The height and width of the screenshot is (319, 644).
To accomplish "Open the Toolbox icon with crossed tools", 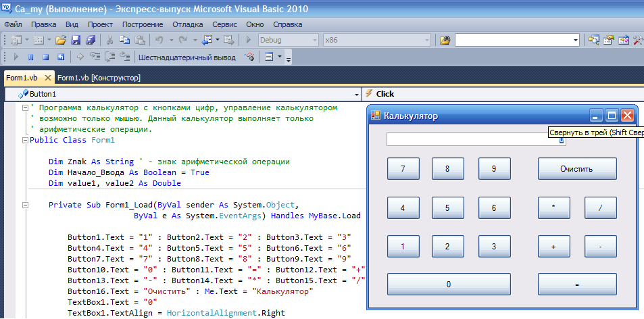I will click(x=639, y=41).
